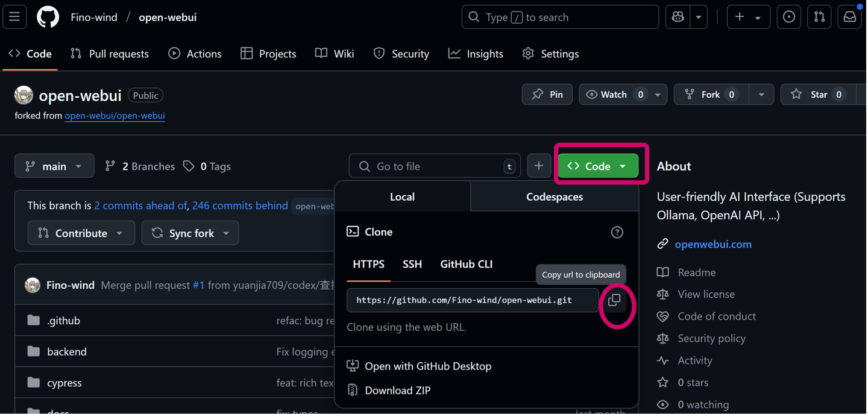Open the Fino-wind owner link
This screenshot has width=868, height=414.
tap(94, 17)
